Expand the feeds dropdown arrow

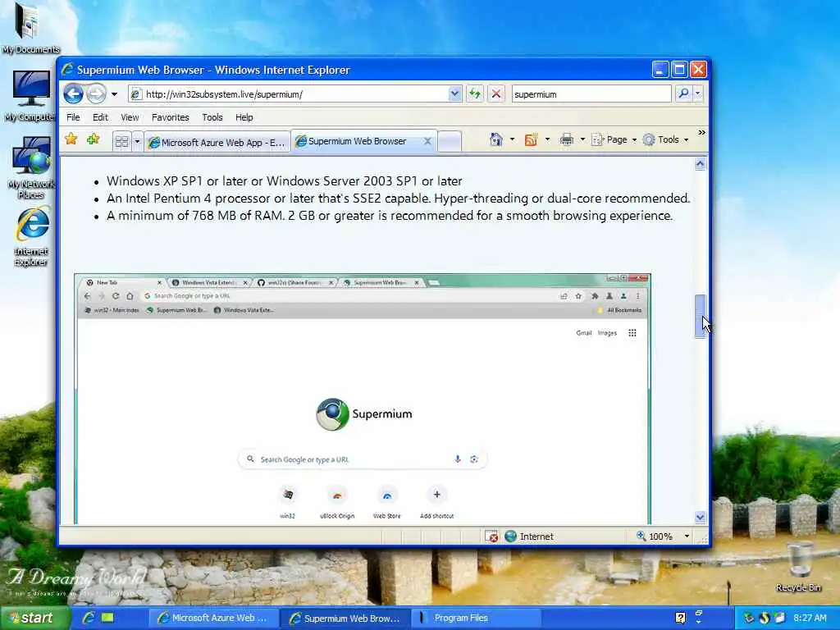[x=547, y=139]
